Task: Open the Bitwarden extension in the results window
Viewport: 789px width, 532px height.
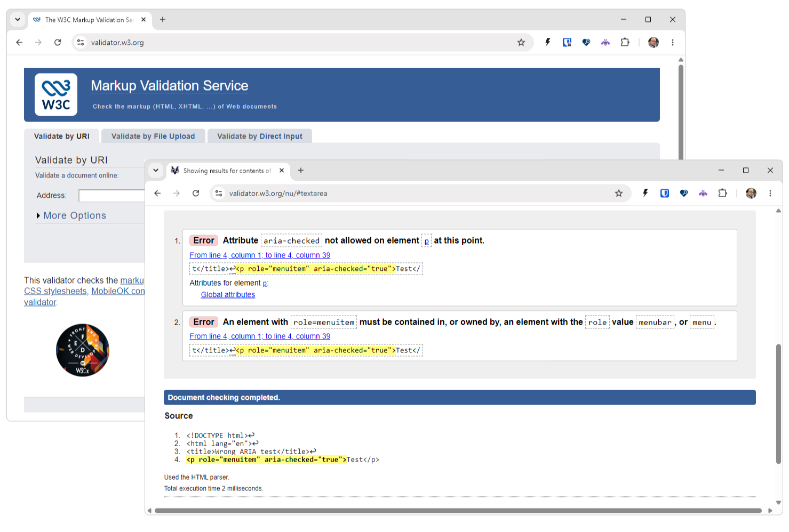Action: [x=665, y=194]
